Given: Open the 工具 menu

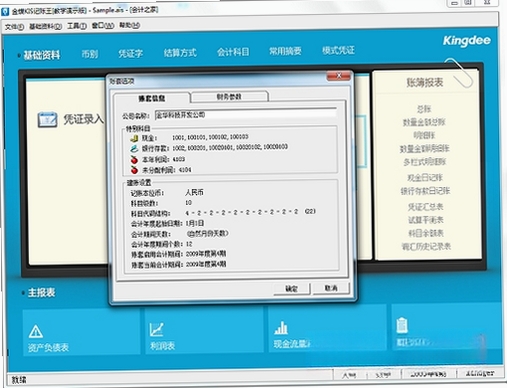Looking at the screenshot, I should click(77, 26).
